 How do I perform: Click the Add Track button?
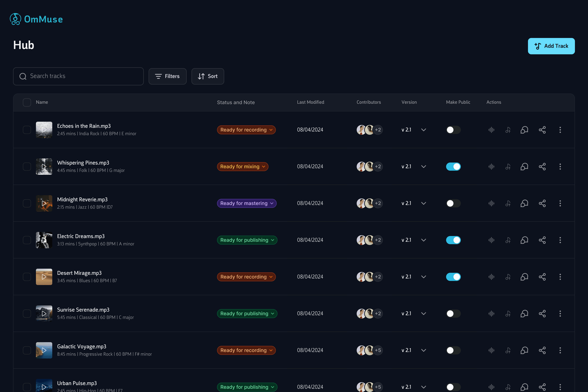(x=551, y=46)
